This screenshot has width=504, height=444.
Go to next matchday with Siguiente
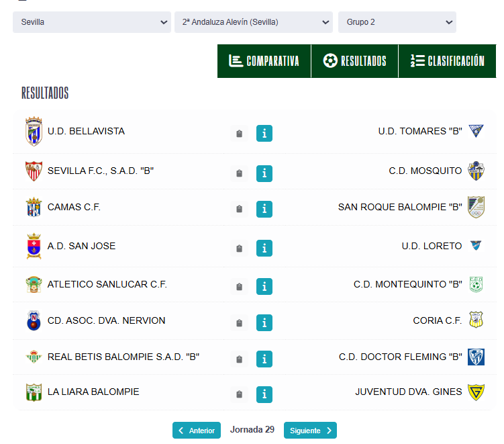tap(310, 431)
